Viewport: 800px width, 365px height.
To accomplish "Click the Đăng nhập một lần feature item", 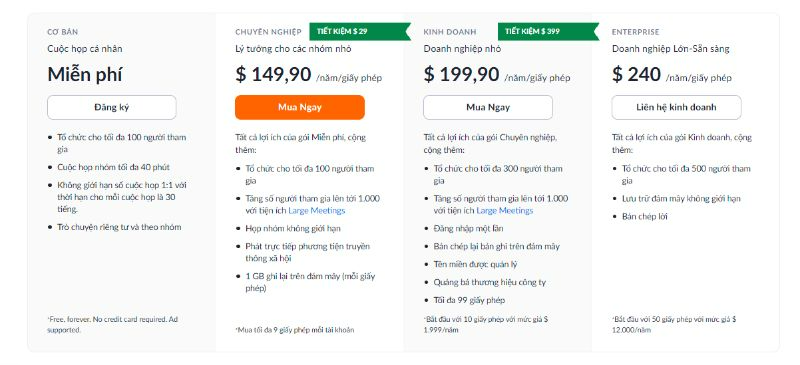I will point(468,229).
